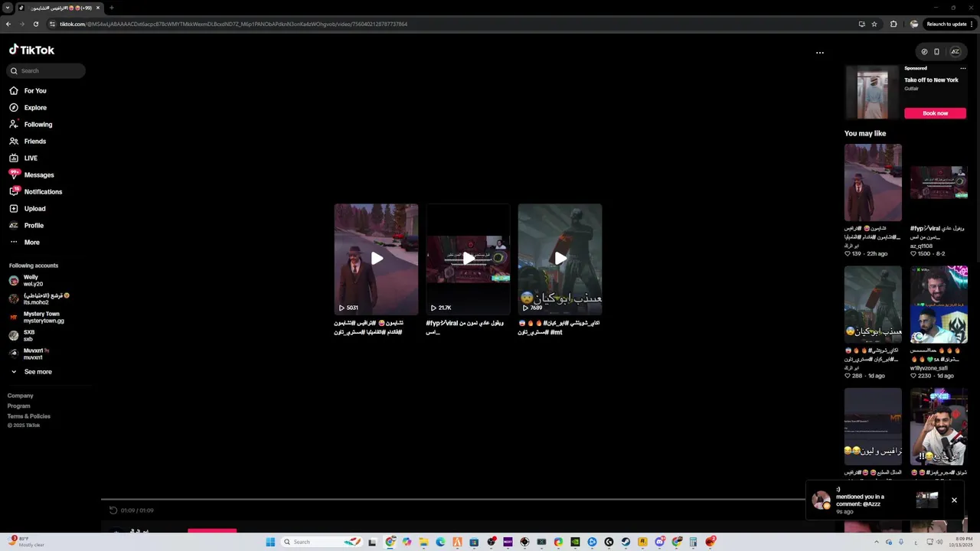This screenshot has height=551, width=980.
Task: Open Windows Start menu
Action: 270,542
